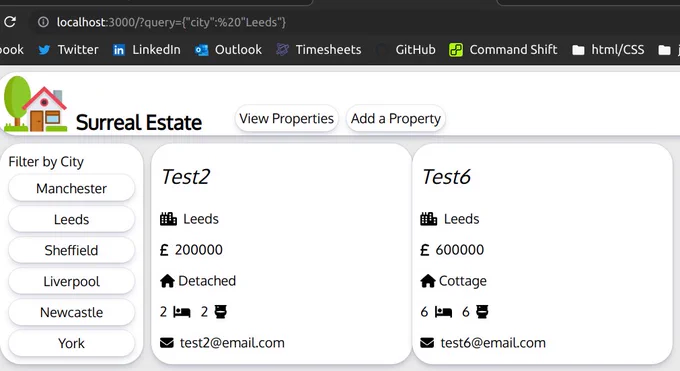The width and height of the screenshot is (680, 371).
Task: Click the bed icon on Test6 card
Action: coord(443,312)
